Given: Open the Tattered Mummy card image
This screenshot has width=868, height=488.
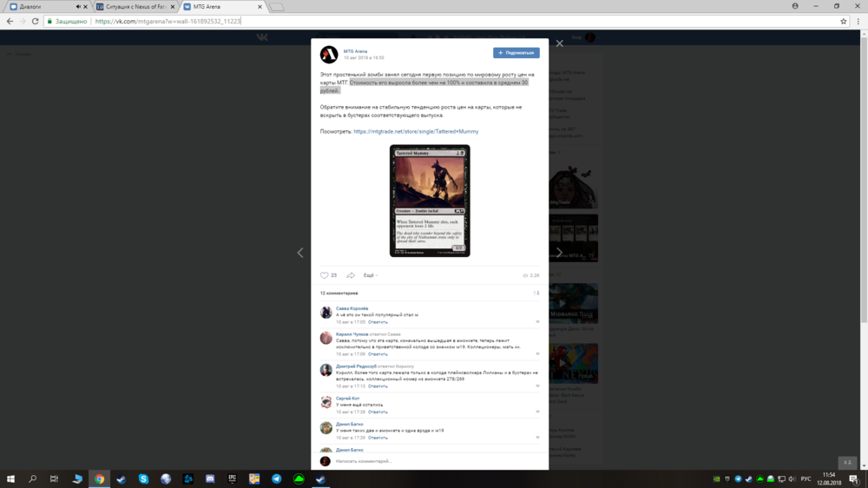Looking at the screenshot, I should point(430,201).
